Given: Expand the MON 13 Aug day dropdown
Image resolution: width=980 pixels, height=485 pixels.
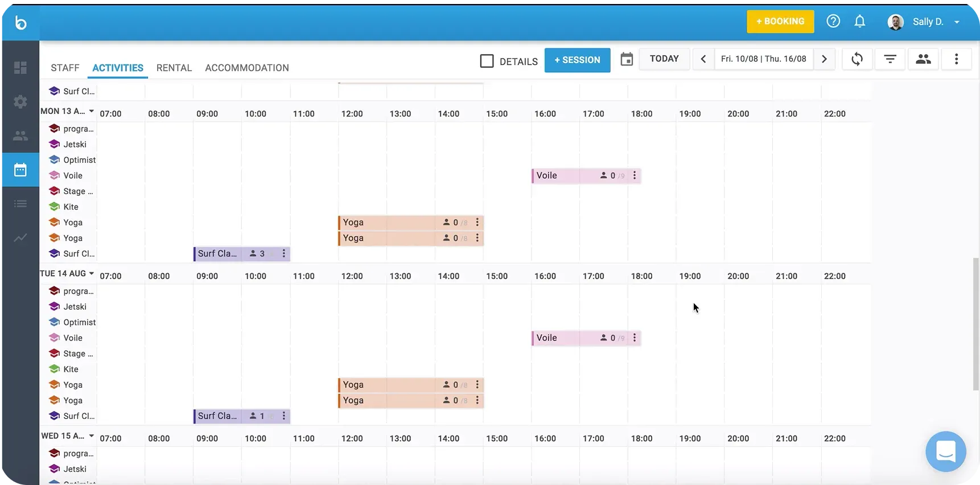Looking at the screenshot, I should (91, 112).
